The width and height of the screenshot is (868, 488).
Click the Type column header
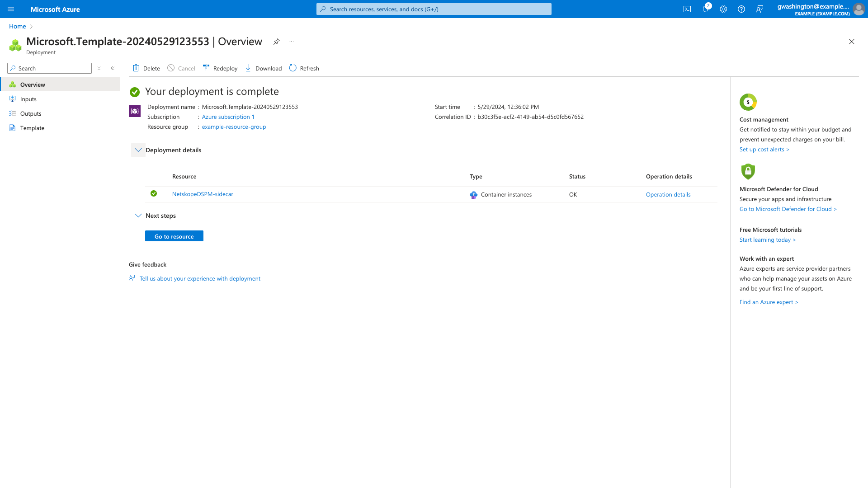(476, 177)
